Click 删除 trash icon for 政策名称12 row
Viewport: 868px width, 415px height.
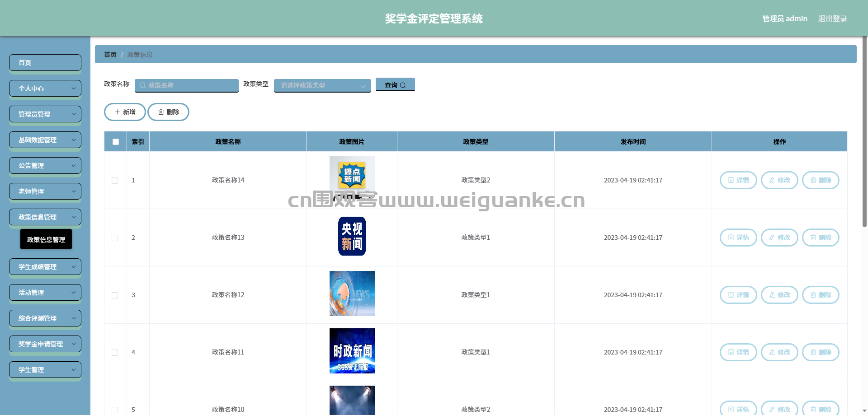coord(813,295)
